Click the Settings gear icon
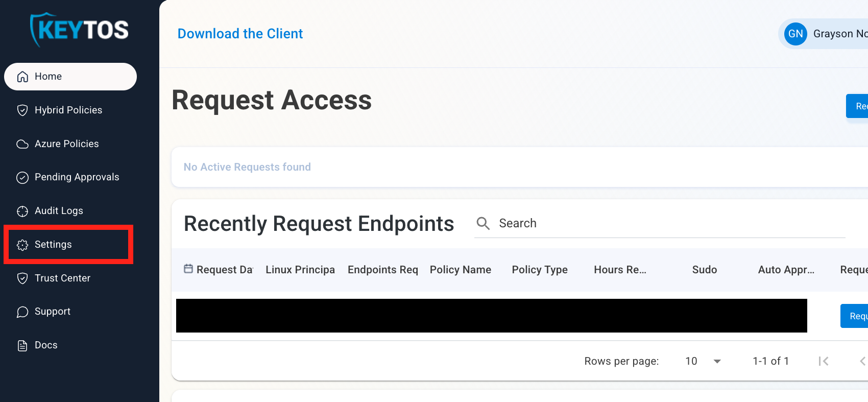 [22, 245]
